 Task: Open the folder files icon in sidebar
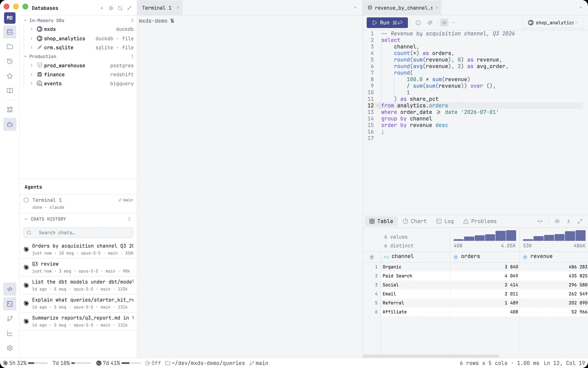(x=10, y=46)
